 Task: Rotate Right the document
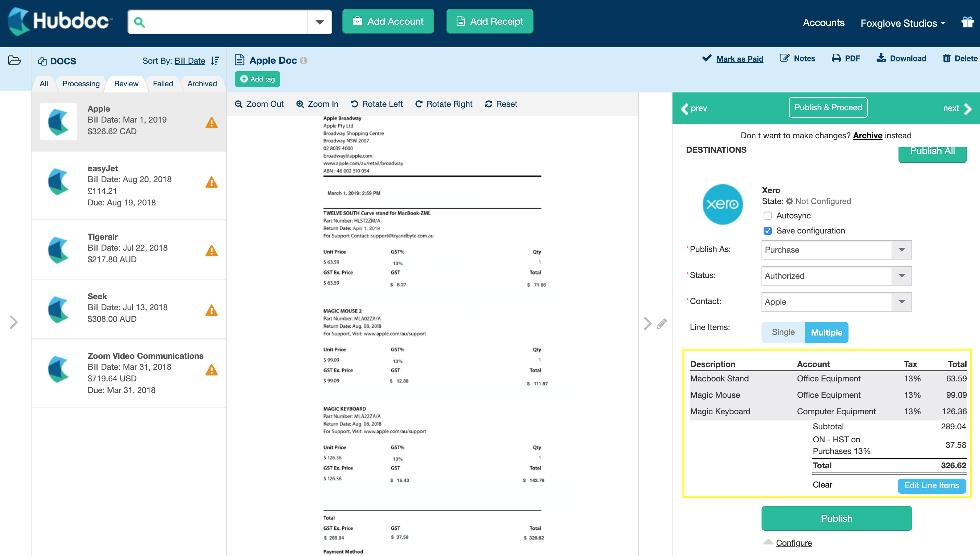[443, 104]
